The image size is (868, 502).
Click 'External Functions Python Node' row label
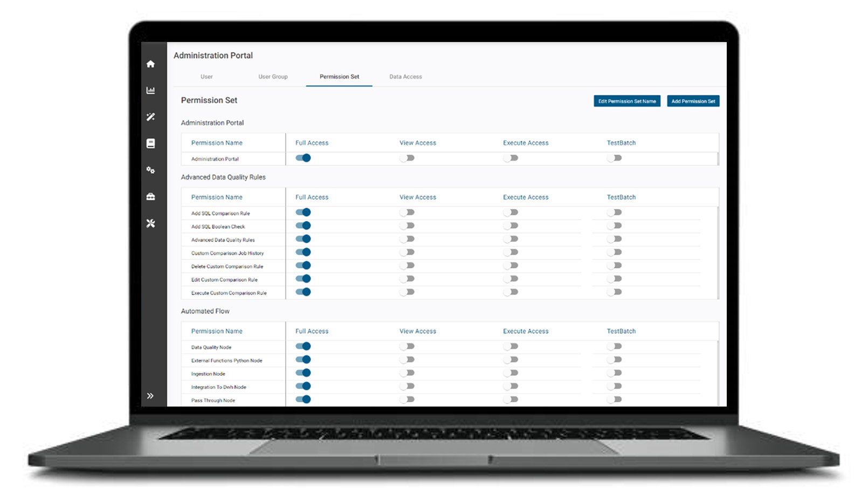click(226, 361)
